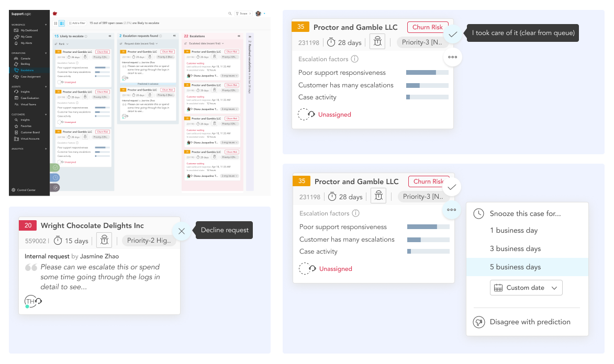This screenshot has width=614, height=364.
Task: Click the X Decline request button
Action: (181, 231)
